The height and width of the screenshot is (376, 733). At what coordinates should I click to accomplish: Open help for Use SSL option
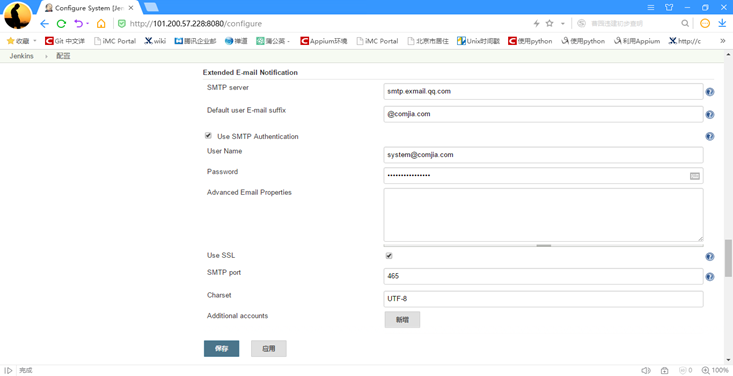point(710,257)
